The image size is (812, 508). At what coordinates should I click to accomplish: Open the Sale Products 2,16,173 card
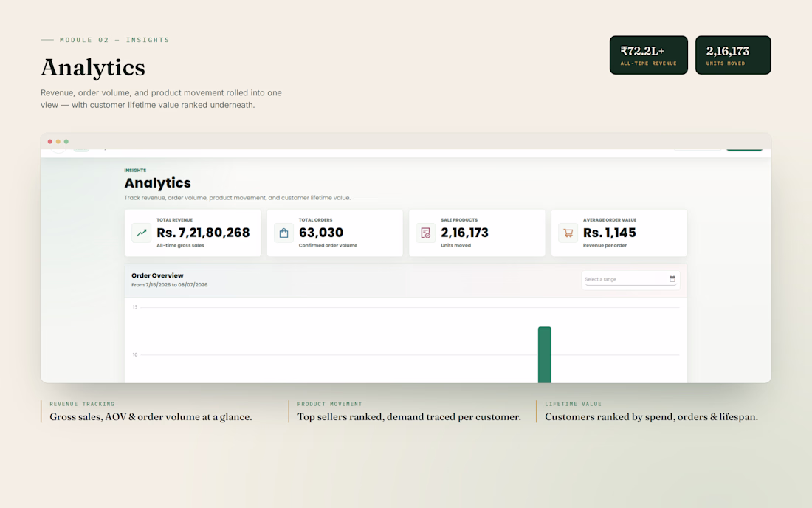pyautogui.click(x=477, y=233)
